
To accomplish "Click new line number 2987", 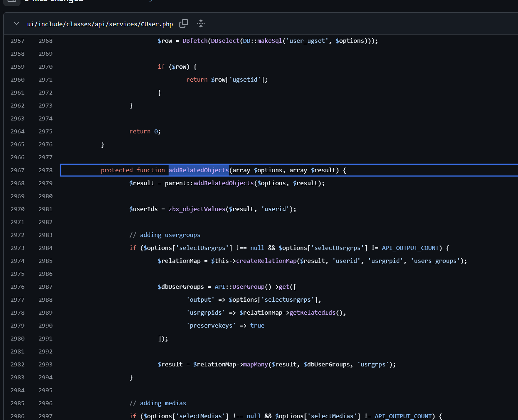I will (x=46, y=287).
